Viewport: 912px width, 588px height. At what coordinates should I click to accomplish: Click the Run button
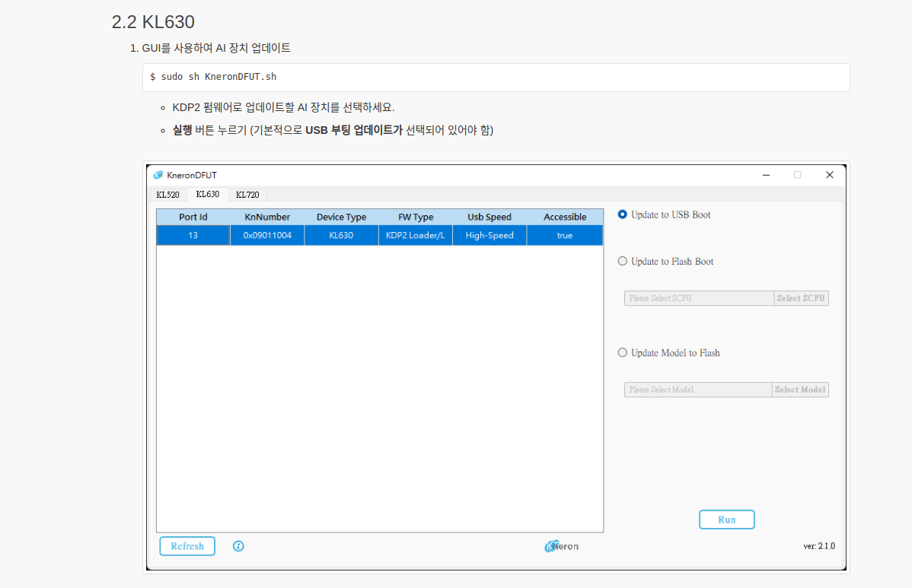pos(726,520)
